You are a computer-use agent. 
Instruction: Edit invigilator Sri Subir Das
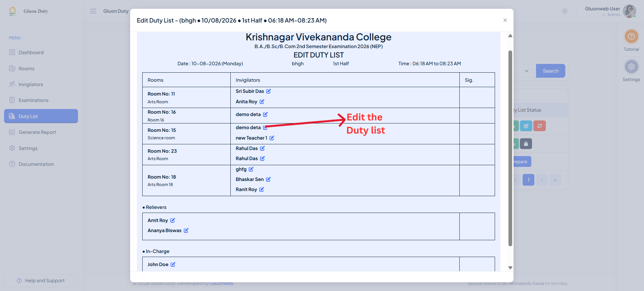268,91
